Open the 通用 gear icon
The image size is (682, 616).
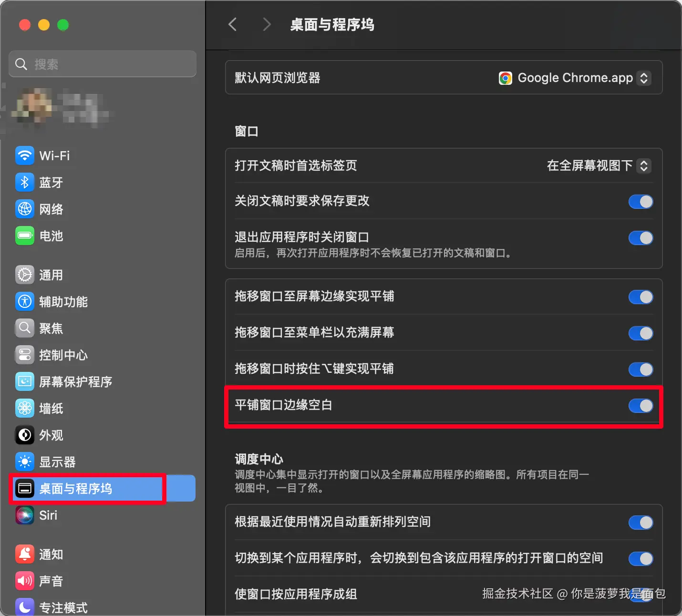pyautogui.click(x=25, y=275)
